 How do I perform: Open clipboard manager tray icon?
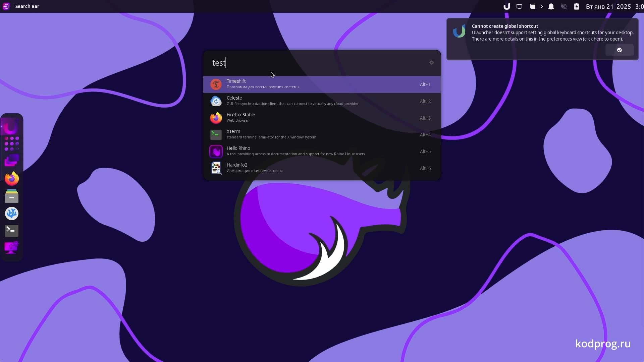coord(532,6)
